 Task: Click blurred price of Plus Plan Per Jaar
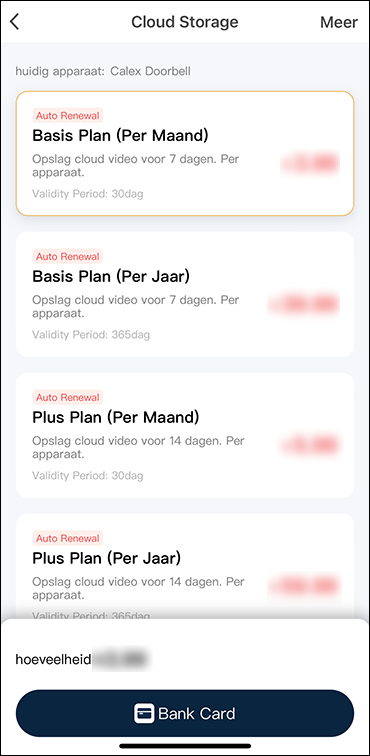pyautogui.click(x=304, y=586)
